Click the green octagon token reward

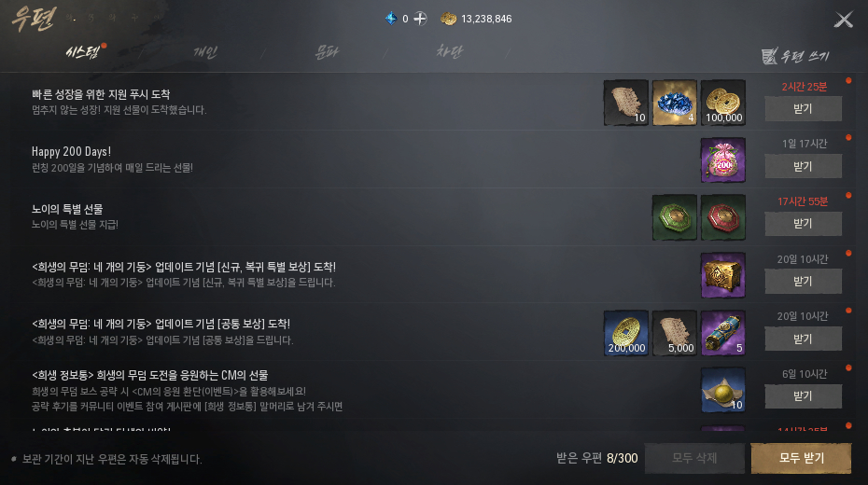point(674,217)
